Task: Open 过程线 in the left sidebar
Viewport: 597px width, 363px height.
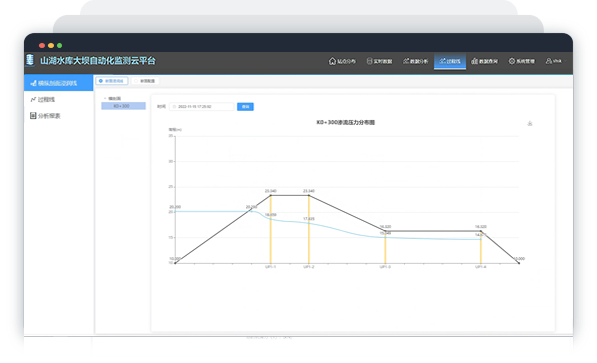Action: click(43, 99)
